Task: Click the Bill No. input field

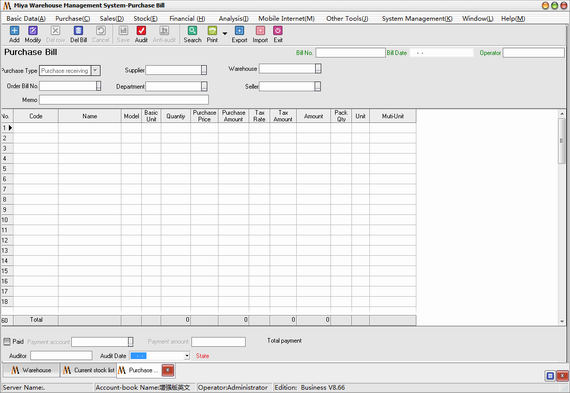Action: click(350, 53)
